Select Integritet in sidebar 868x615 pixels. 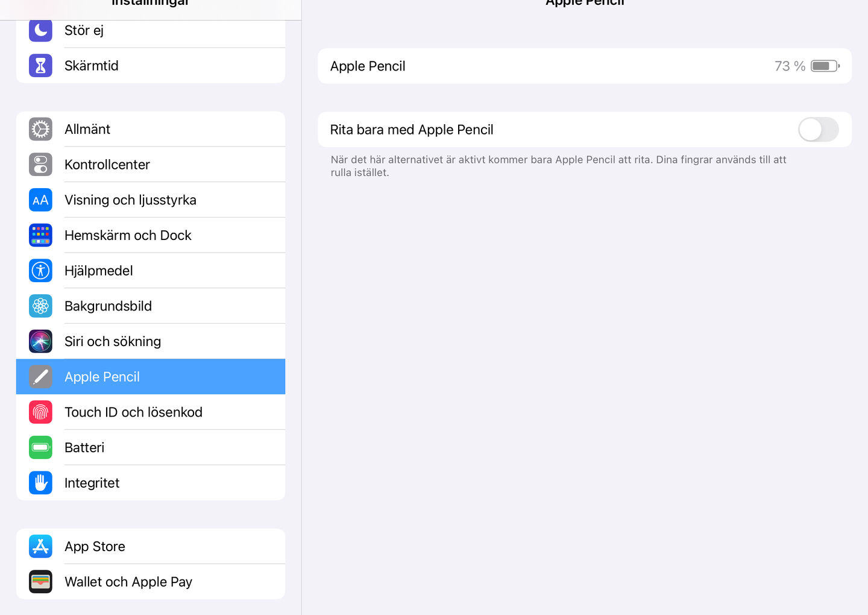tap(151, 483)
